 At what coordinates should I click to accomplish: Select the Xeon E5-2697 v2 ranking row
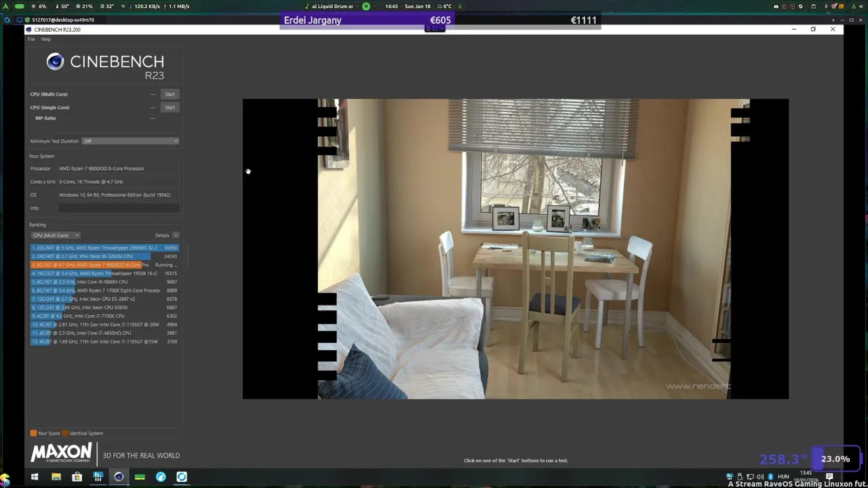(x=104, y=299)
